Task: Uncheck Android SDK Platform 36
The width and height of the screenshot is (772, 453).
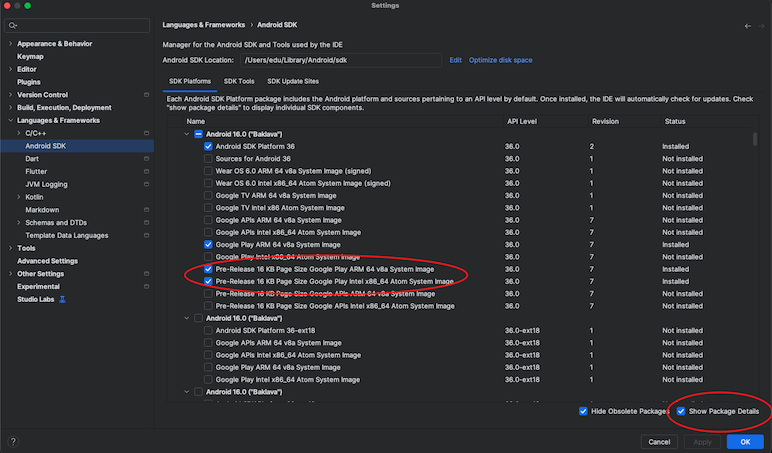Action: [208, 146]
